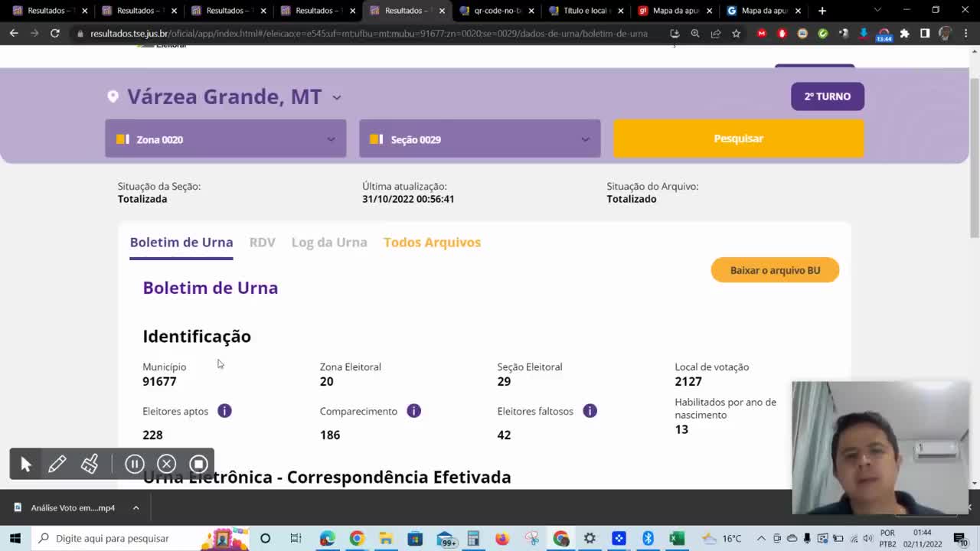980x551 pixels.
Task: Open the Extensions puzzle piece menu
Action: point(904,34)
